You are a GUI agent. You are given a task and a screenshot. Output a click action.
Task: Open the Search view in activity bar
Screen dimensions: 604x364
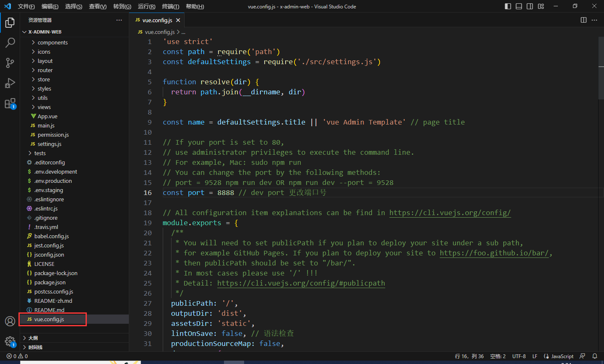click(10, 42)
